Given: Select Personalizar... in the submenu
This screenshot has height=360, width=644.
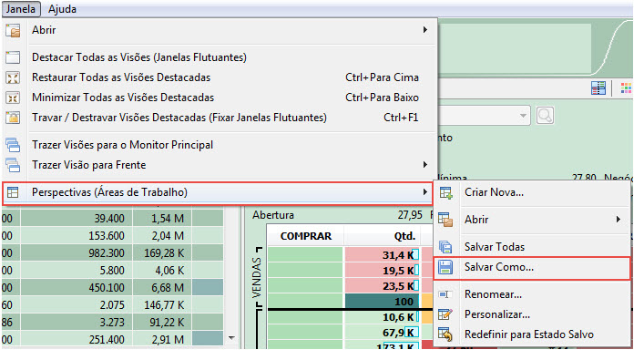Looking at the screenshot, I should [497, 314].
